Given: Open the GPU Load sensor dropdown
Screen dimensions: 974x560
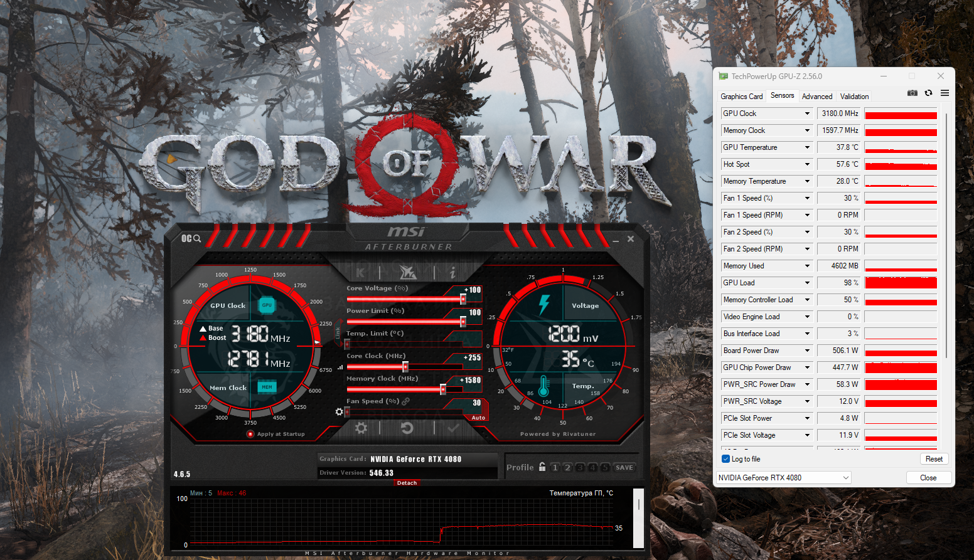Looking at the screenshot, I should 807,283.
